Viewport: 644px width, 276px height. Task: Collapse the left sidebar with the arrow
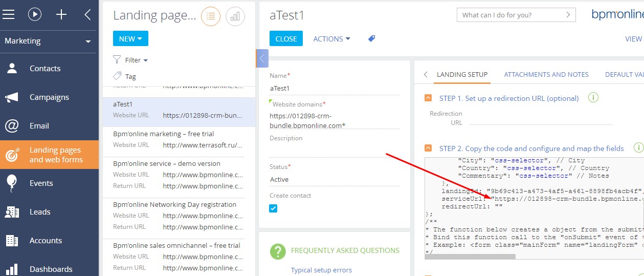(87, 14)
